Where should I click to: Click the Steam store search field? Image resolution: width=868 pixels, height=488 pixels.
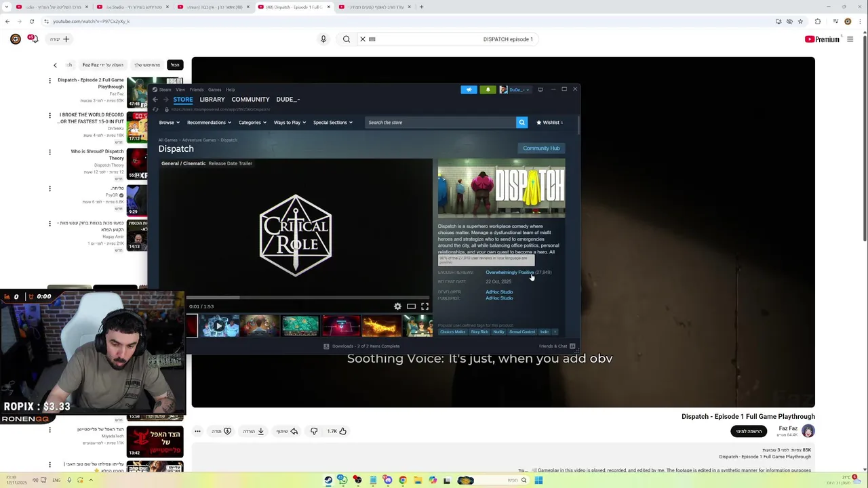pyautogui.click(x=440, y=123)
